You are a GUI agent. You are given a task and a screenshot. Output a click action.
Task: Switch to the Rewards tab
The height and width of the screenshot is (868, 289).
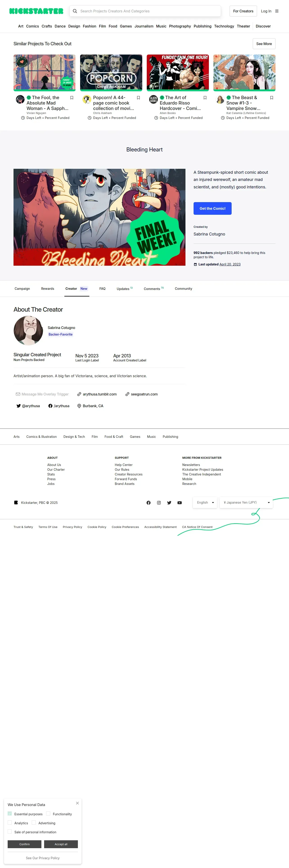[x=47, y=289]
